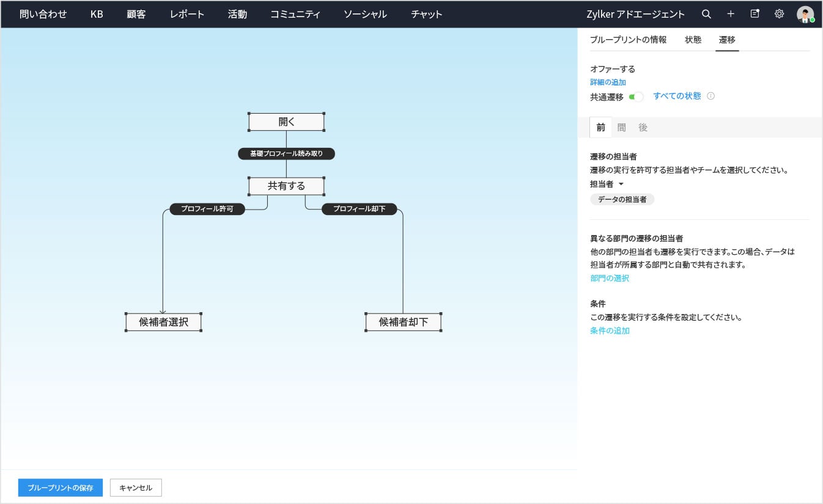
Task: Click the user profile avatar
Action: tap(805, 14)
